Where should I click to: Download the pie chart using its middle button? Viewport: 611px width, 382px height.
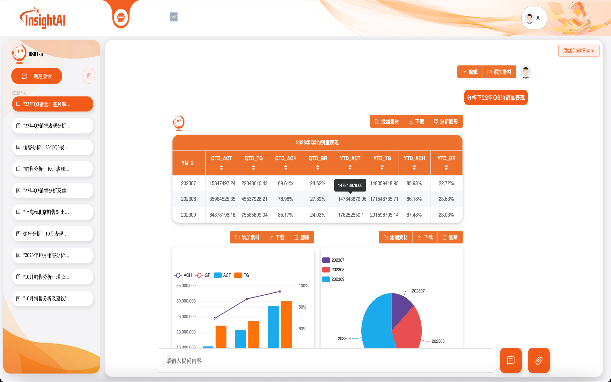click(425, 237)
